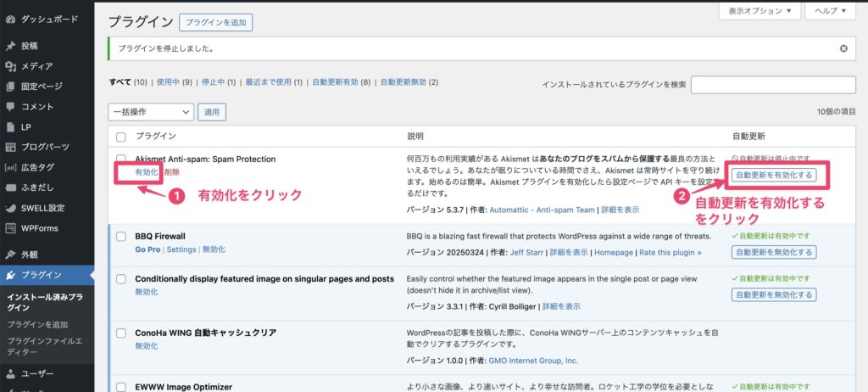Viewport: 868px width, 392px height.
Task: Open Go Pro link under BBQ Firewall
Action: pyautogui.click(x=147, y=249)
